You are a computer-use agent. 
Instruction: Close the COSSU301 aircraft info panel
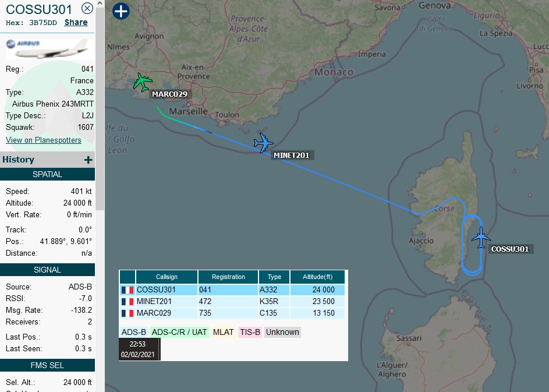[87, 8]
